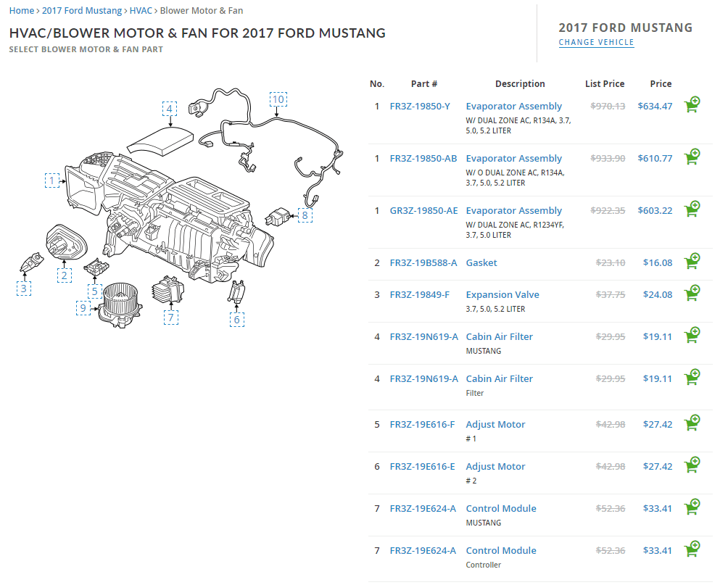The height and width of the screenshot is (585, 728).
Task: Open Adjust Motor #1 description link
Action: click(495, 424)
